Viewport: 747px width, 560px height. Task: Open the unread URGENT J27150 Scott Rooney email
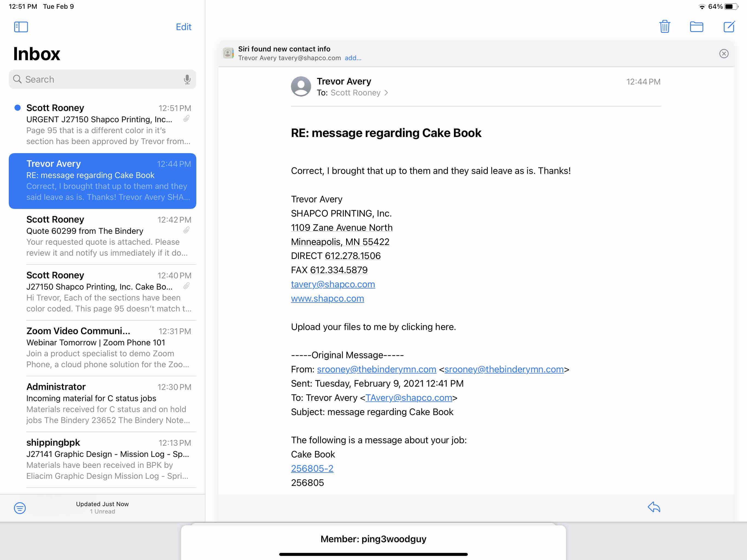108,124
